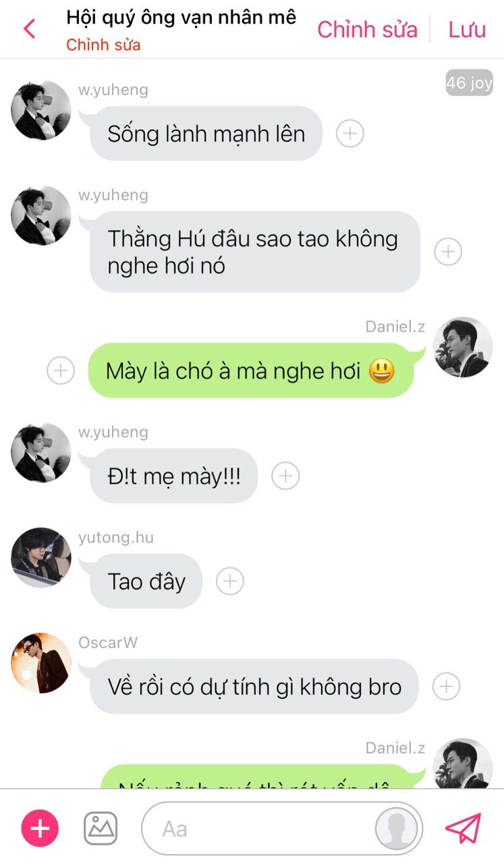The image size is (504, 865).
Task: Tap Daniel.z avatar next to green message
Action: pos(463,347)
